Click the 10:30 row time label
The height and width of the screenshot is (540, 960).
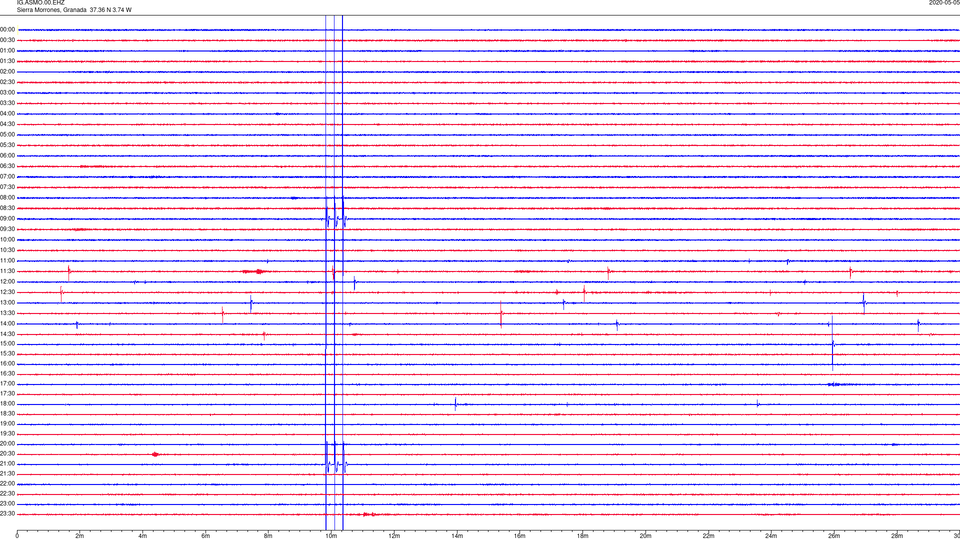[7, 250]
